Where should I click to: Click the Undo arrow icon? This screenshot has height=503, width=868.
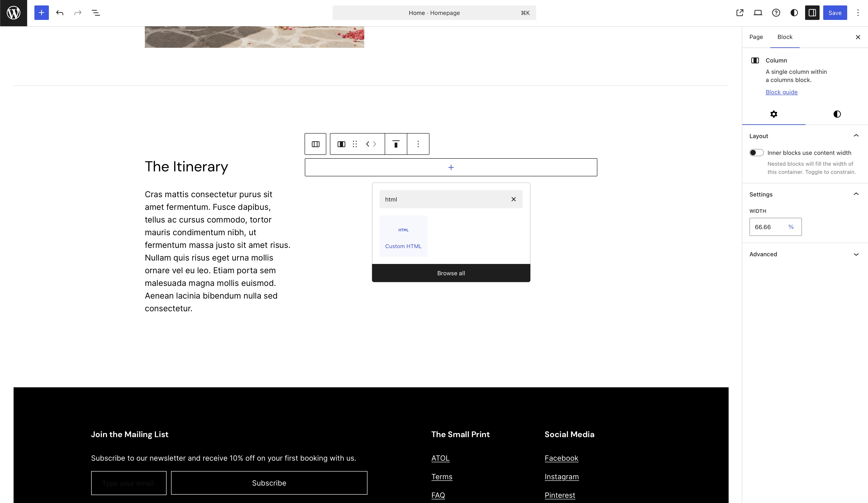(60, 13)
